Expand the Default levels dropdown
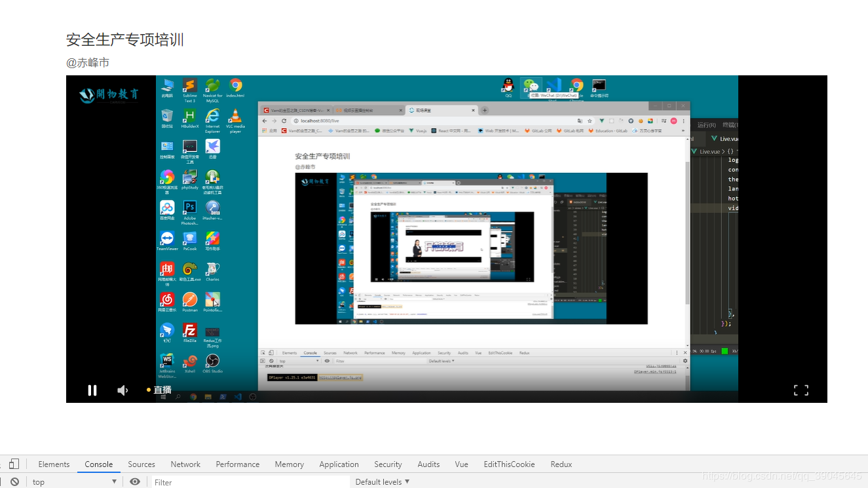 click(x=383, y=481)
